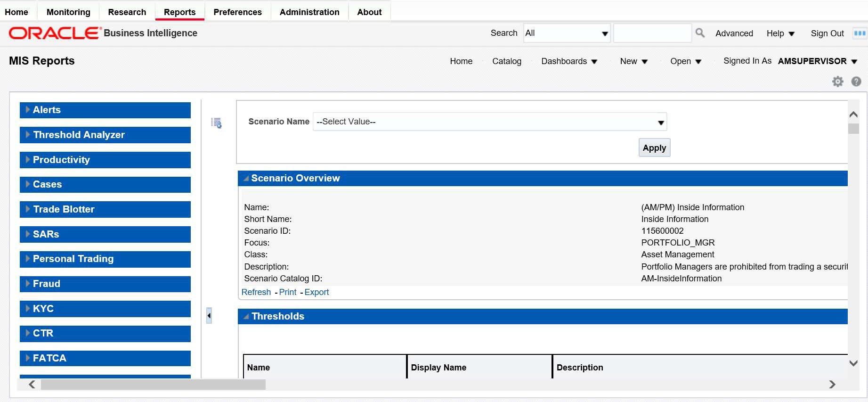Open page options gear icon
The width and height of the screenshot is (868, 402).
click(838, 82)
